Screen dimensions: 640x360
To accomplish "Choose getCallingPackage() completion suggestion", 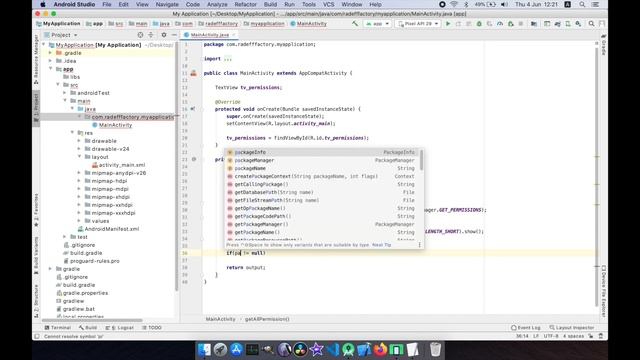I will tap(322, 184).
